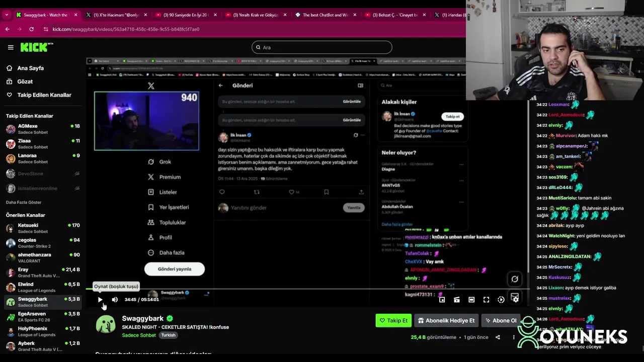The width and height of the screenshot is (644, 362).
Task: View site information icon in address bar
Action: [x=46, y=29]
